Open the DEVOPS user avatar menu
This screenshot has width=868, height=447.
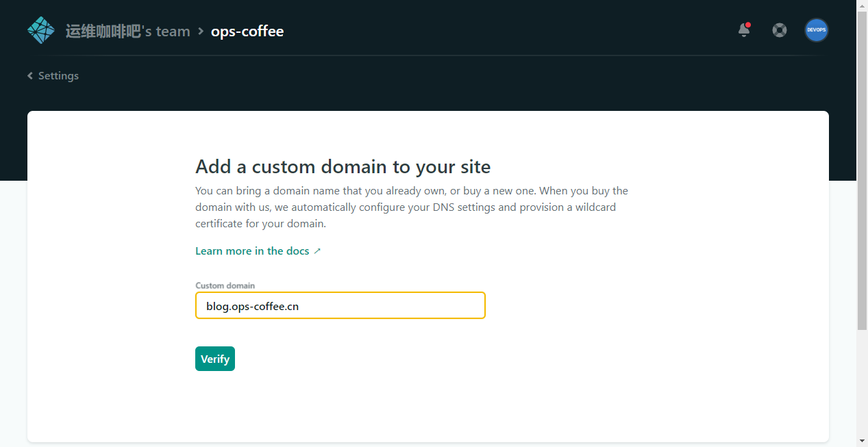(x=816, y=30)
